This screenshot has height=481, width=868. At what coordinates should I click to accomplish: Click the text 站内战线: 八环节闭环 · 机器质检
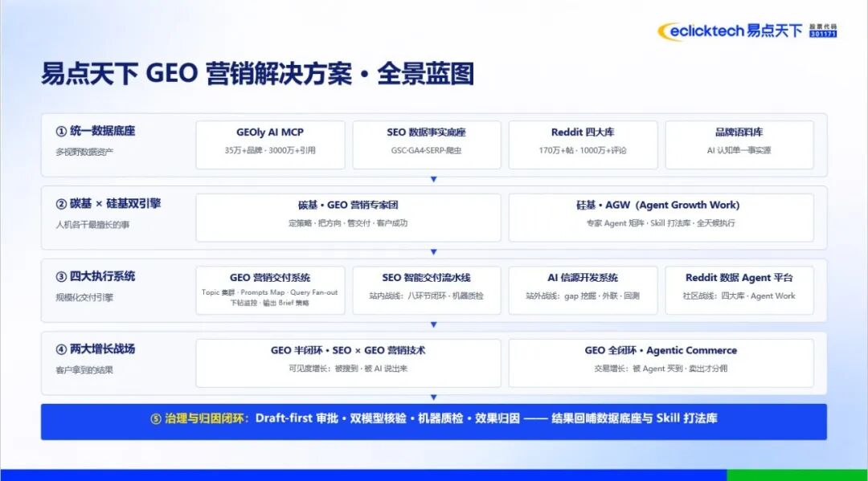[x=426, y=296]
